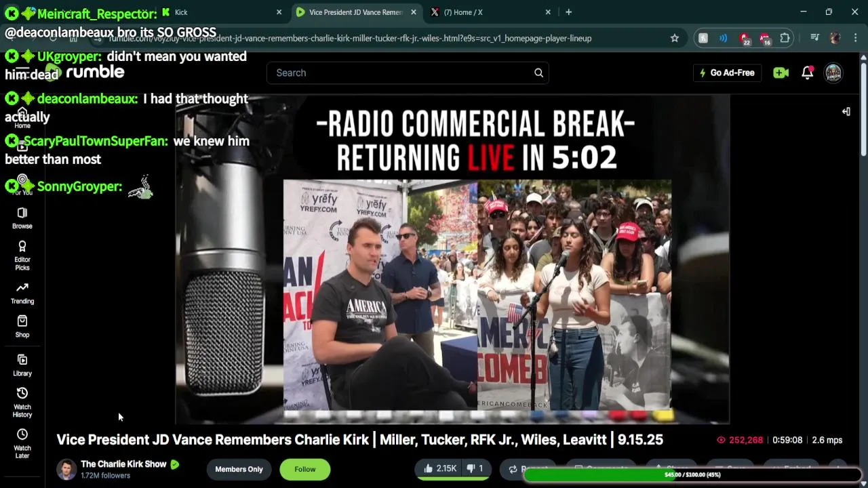Image resolution: width=868 pixels, height=488 pixels.
Task: Open the Shop in Rumble sidebar
Action: tap(22, 326)
